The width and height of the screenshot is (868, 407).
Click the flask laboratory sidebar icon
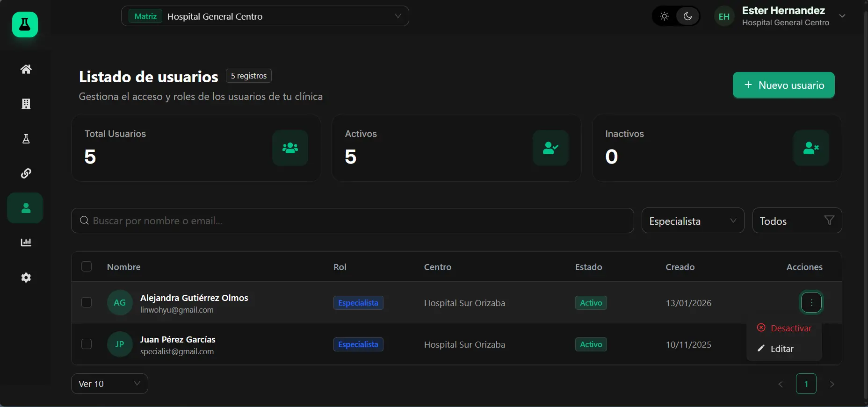pos(26,139)
